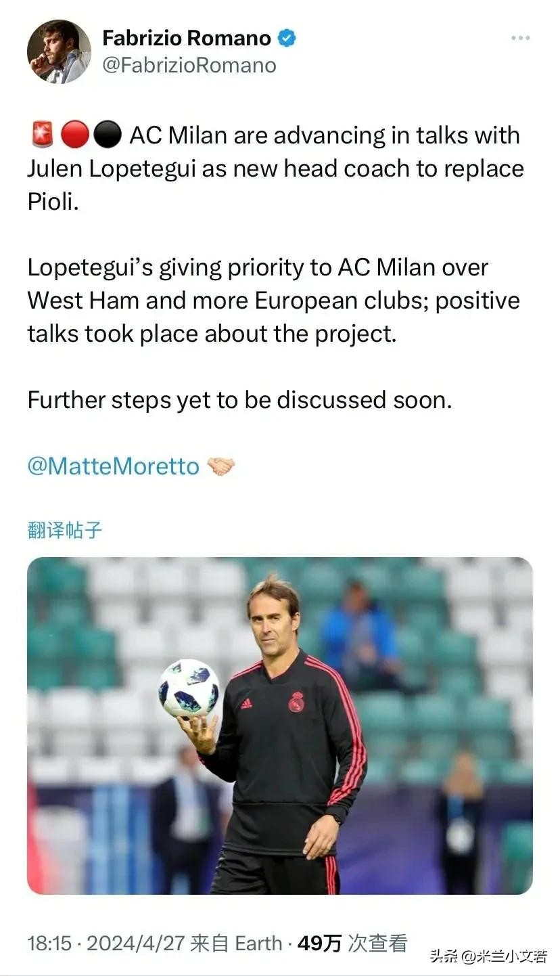Click the paragraph about West Ham priority
560x976 pixels.
coord(273,300)
